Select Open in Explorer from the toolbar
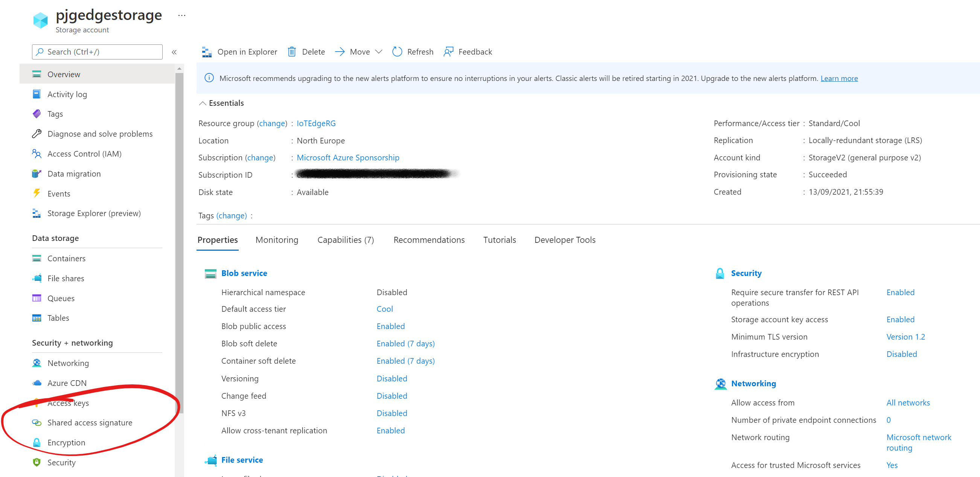The height and width of the screenshot is (477, 980). [x=240, y=51]
